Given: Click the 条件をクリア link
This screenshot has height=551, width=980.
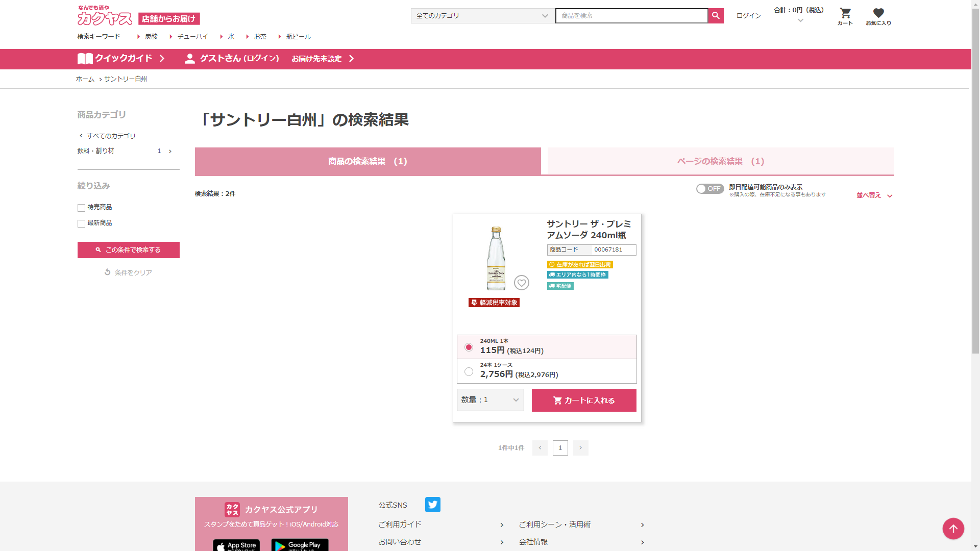Looking at the screenshot, I should 128,272.
